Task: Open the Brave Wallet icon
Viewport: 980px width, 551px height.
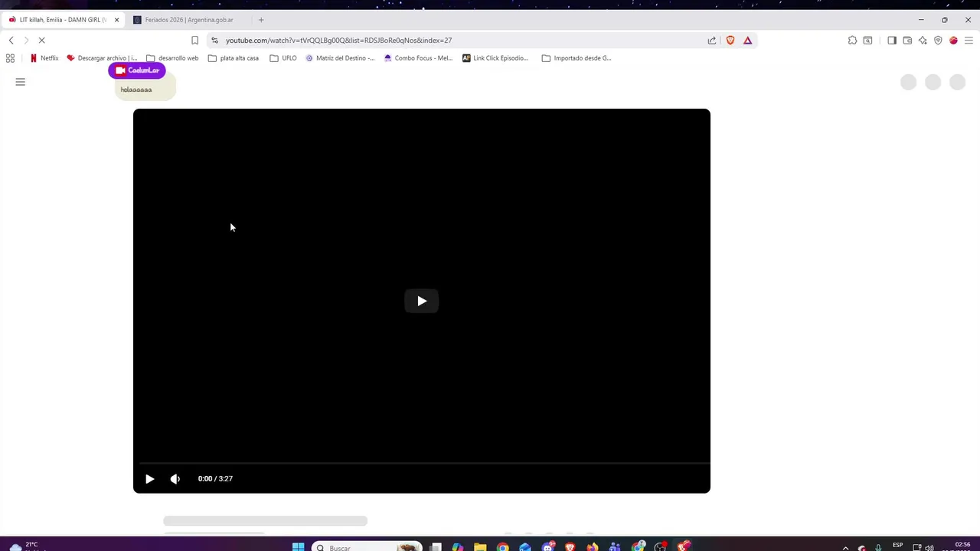Action: 907,41
